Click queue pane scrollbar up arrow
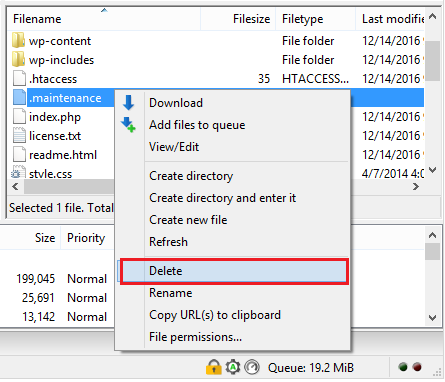This screenshot has width=445, height=382. (432, 235)
